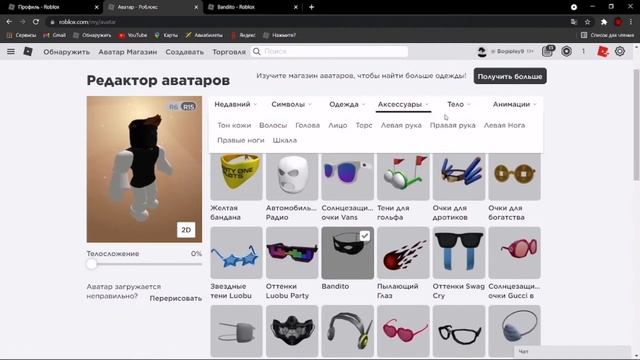Choose Лицо from body submenu
The height and width of the screenshot is (360, 640).
pyautogui.click(x=338, y=125)
